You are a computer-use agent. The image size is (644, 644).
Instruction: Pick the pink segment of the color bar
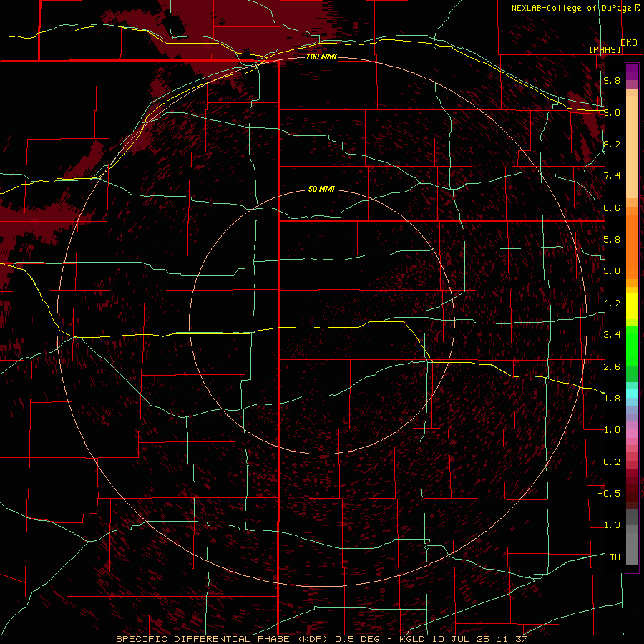(x=632, y=434)
